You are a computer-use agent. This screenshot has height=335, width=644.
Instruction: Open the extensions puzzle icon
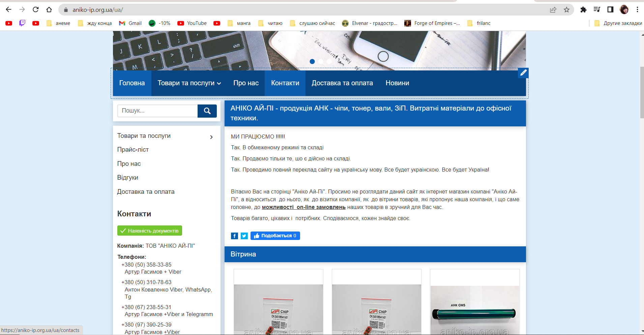(583, 9)
